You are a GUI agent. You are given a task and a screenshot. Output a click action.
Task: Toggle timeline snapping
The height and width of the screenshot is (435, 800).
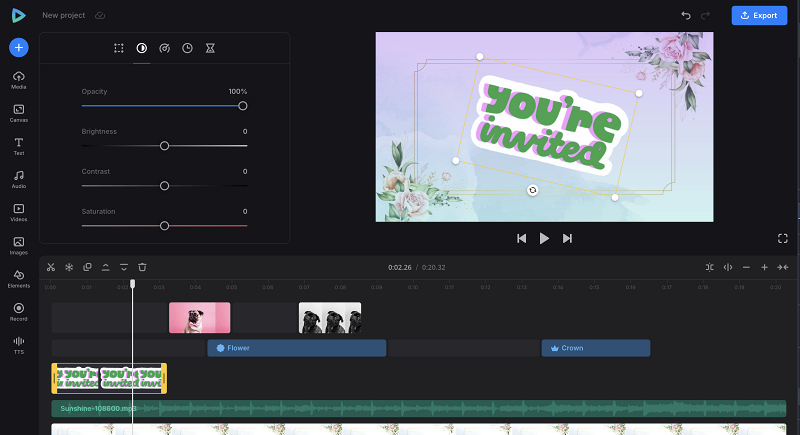tap(710, 267)
